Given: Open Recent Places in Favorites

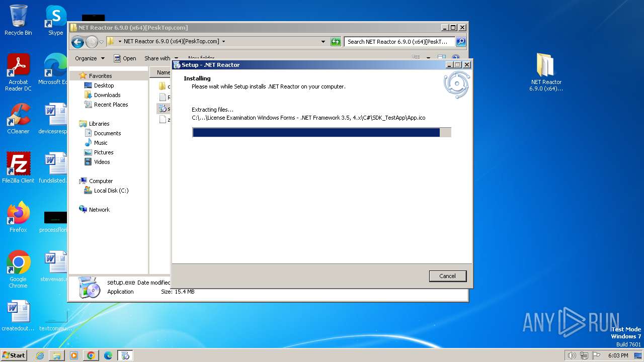Looking at the screenshot, I should [111, 105].
